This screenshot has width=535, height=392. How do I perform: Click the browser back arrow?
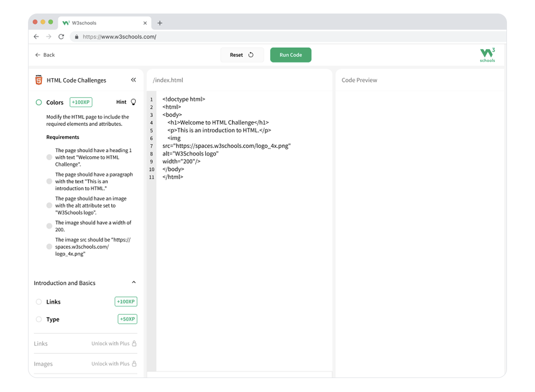36,37
